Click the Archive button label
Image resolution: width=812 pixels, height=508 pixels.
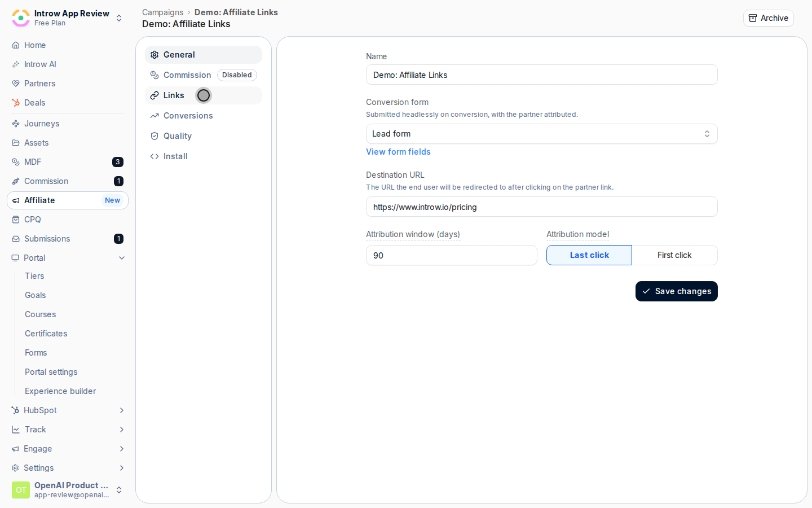[774, 18]
